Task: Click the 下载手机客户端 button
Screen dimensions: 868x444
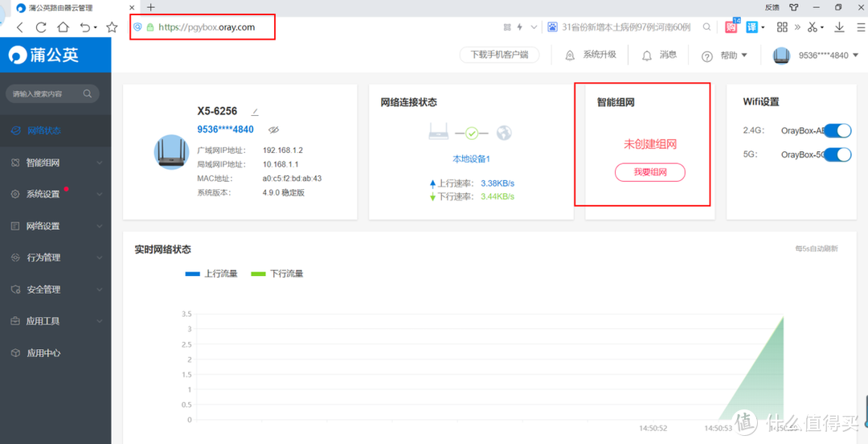Action: click(499, 55)
